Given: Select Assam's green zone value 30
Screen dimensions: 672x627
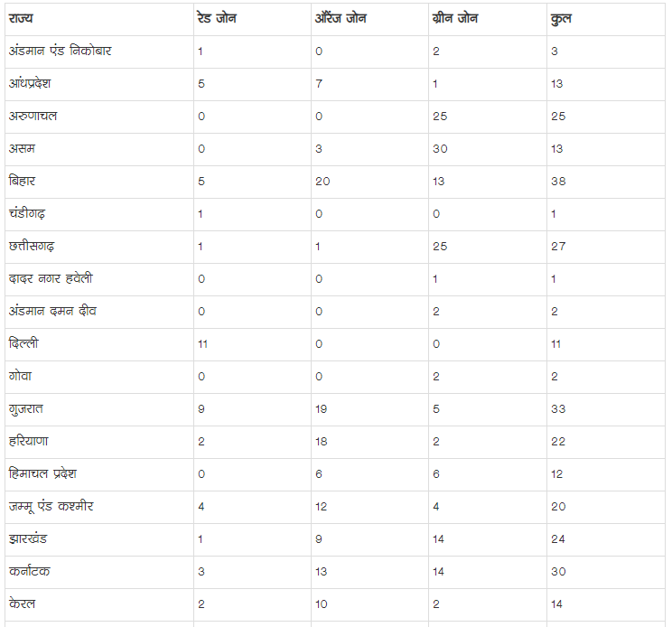Looking at the screenshot, I should 440,149.
